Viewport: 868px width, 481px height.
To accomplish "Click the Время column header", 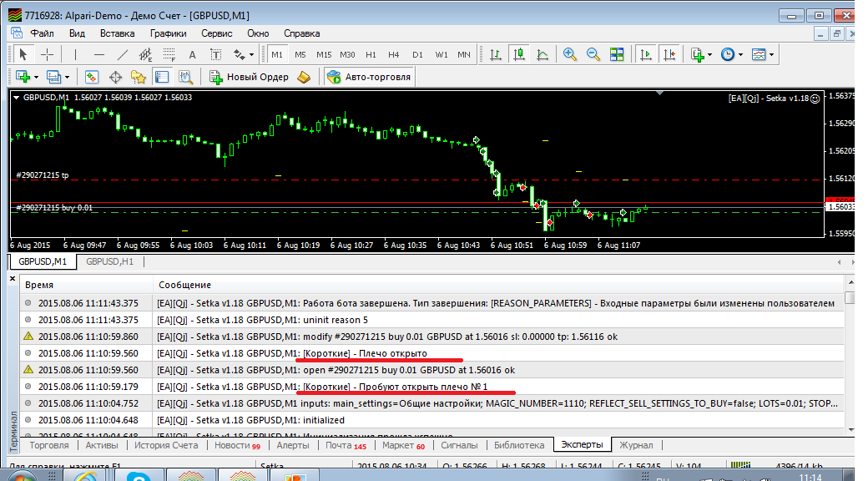I will point(86,285).
